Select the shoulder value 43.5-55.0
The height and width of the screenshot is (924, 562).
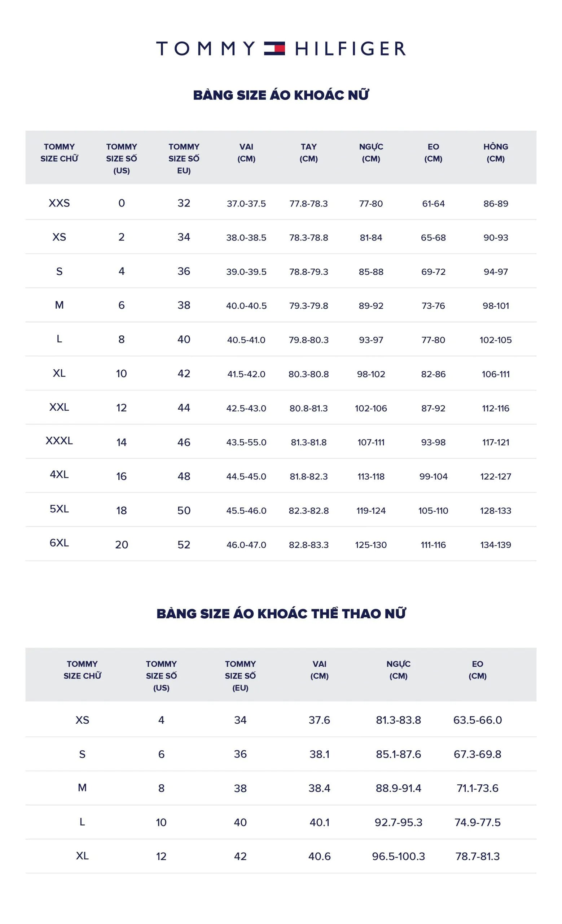(246, 443)
